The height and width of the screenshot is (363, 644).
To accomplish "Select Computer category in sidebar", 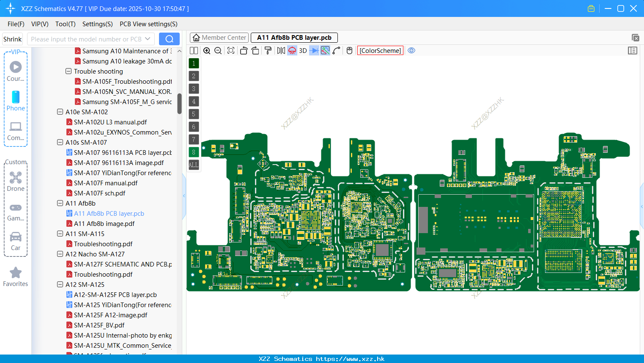I will click(16, 131).
